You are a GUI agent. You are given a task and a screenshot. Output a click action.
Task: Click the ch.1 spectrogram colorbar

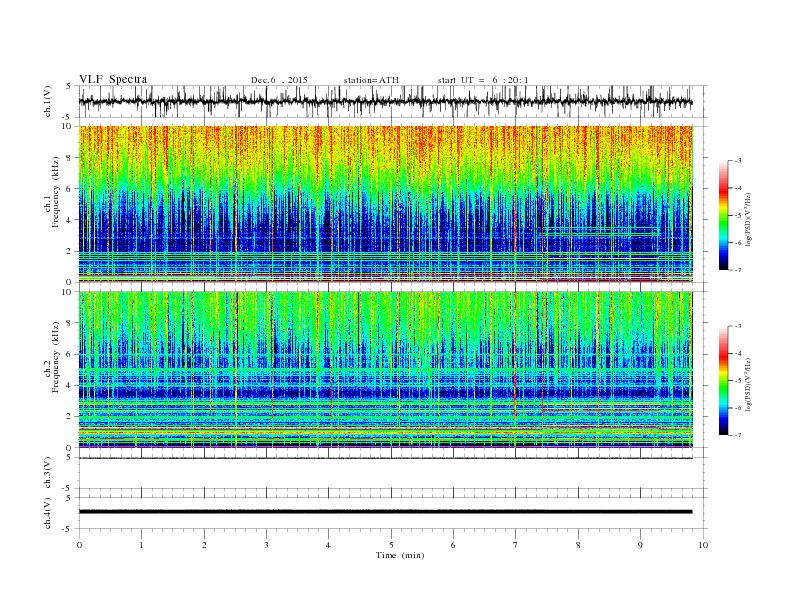coord(723,215)
